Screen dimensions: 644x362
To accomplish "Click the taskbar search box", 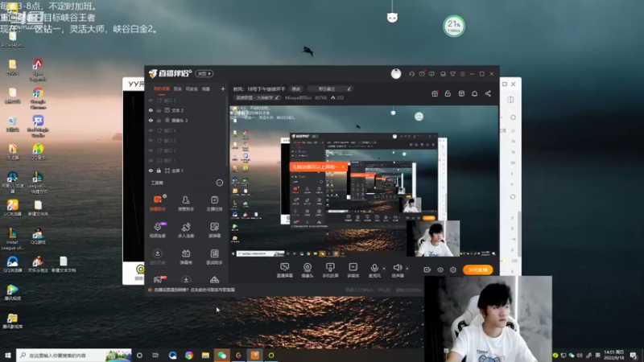I will [x=74, y=355].
